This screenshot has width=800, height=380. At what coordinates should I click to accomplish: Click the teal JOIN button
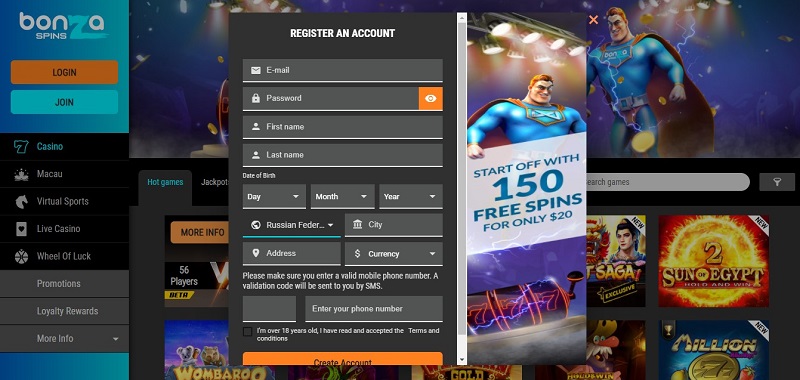pos(64,102)
